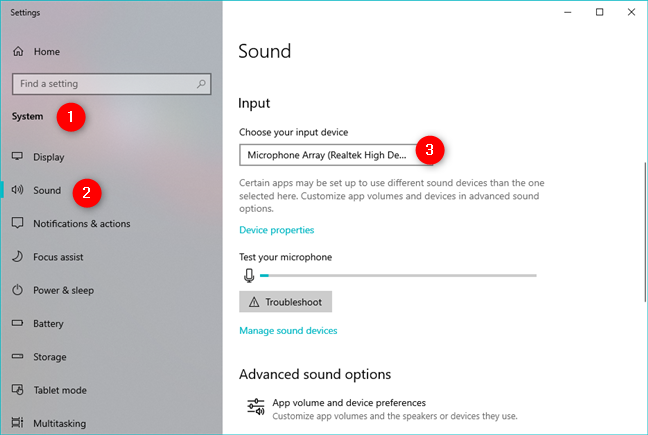Click the System category label

click(27, 116)
